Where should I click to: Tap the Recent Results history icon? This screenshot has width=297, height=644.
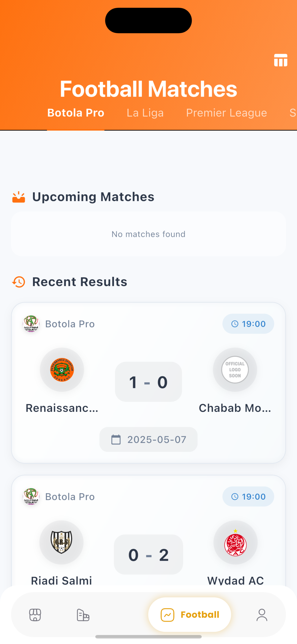[19, 282]
